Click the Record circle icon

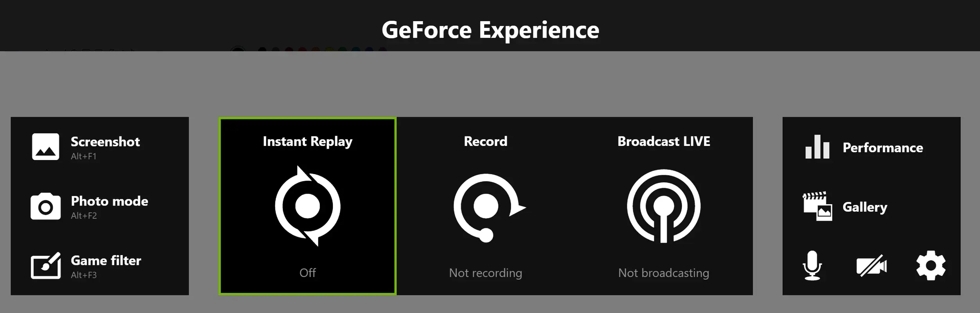(486, 207)
